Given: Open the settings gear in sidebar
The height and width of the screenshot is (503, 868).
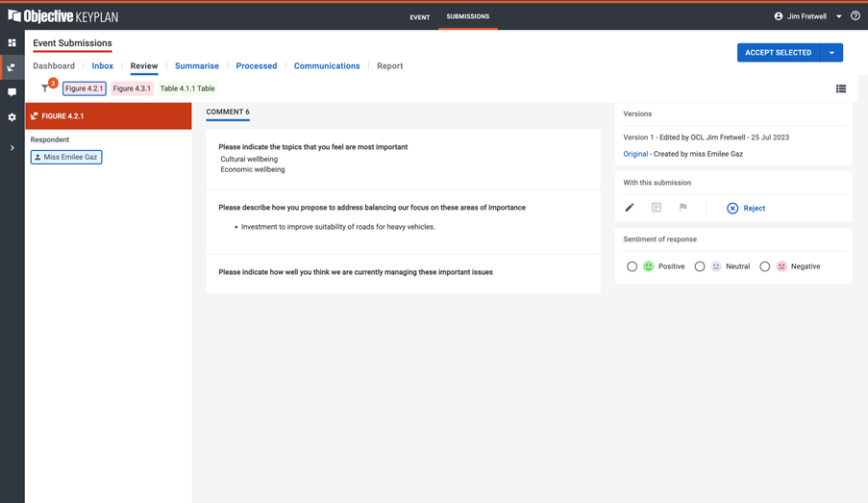Looking at the screenshot, I should click(12, 117).
